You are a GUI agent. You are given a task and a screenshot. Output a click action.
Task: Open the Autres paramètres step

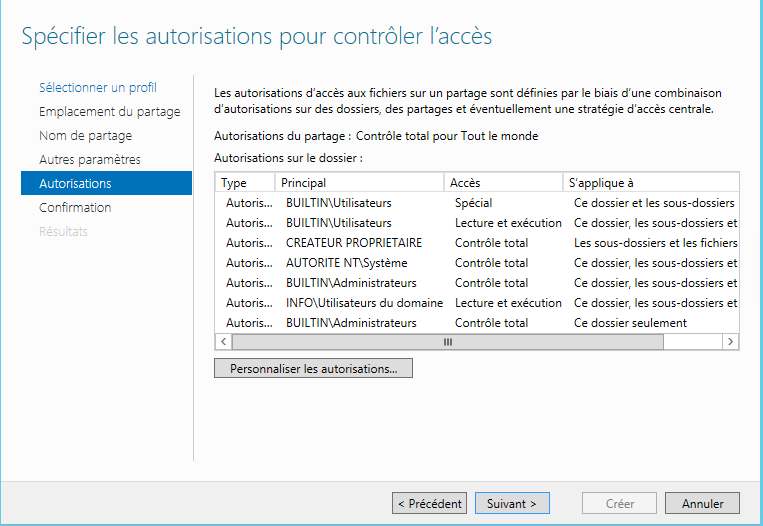[90, 159]
